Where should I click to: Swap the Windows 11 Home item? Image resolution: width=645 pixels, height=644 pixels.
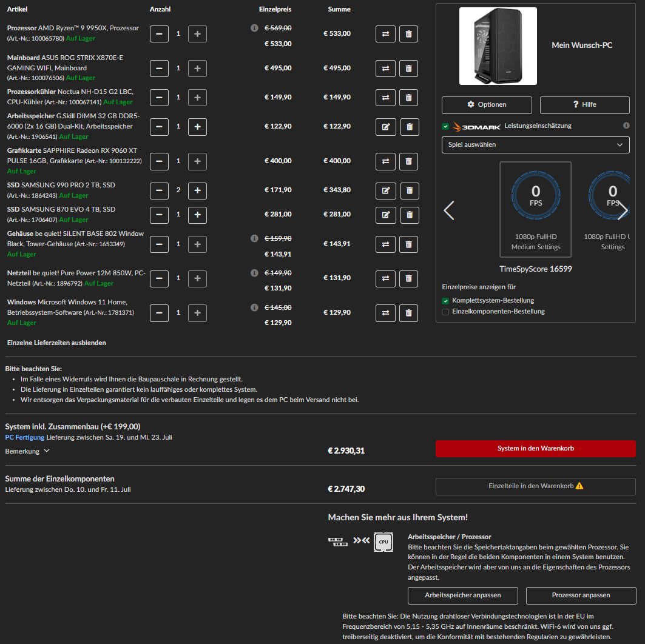385,313
